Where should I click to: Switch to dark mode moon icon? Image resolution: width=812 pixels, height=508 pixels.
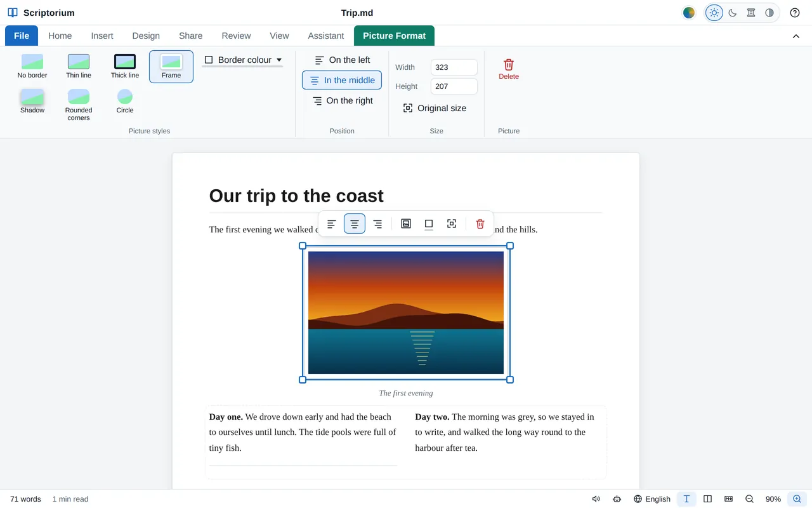[733, 13]
